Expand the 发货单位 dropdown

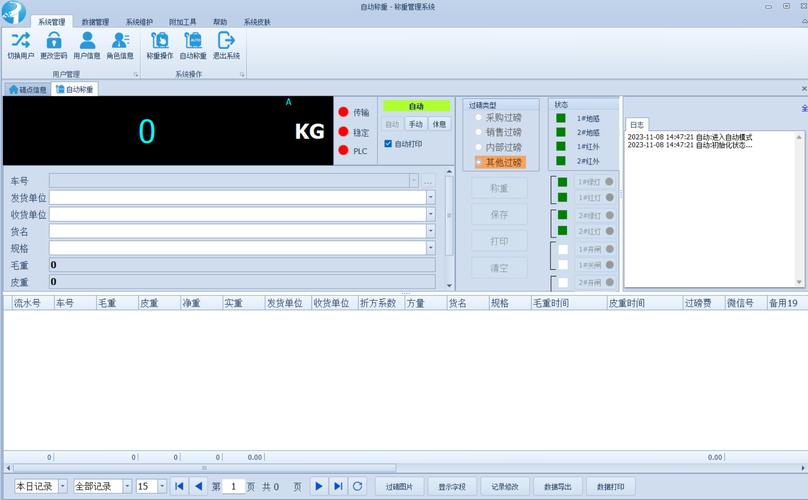(431, 198)
